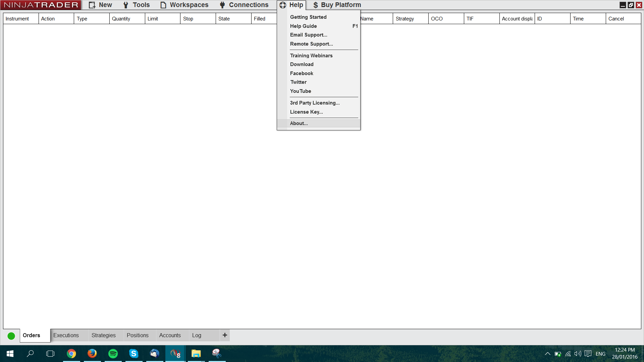Screen dimensions: 644x362
Task: Choose Remote Support from the menu
Action: (318, 44)
